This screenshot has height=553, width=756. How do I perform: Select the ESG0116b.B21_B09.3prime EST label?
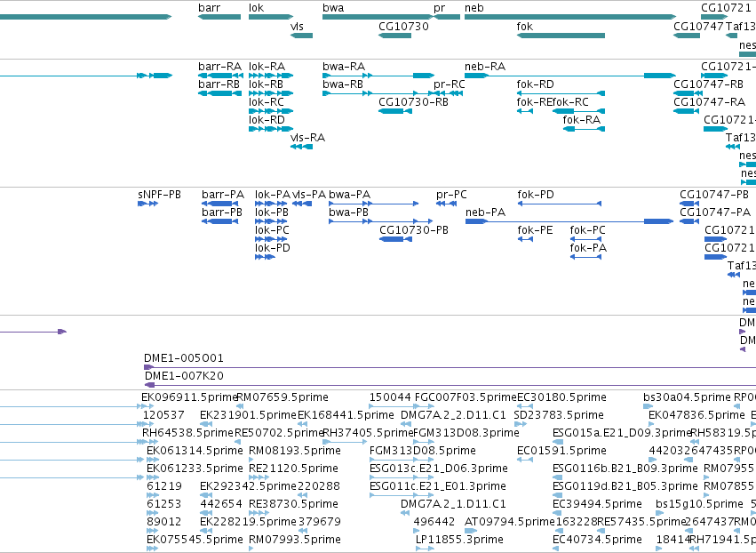[625, 469]
